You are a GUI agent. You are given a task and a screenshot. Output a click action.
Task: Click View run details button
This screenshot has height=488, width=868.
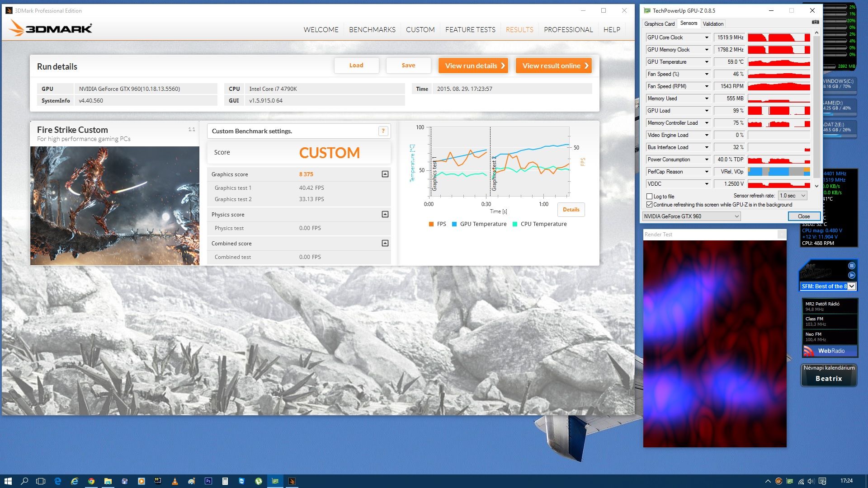click(473, 66)
